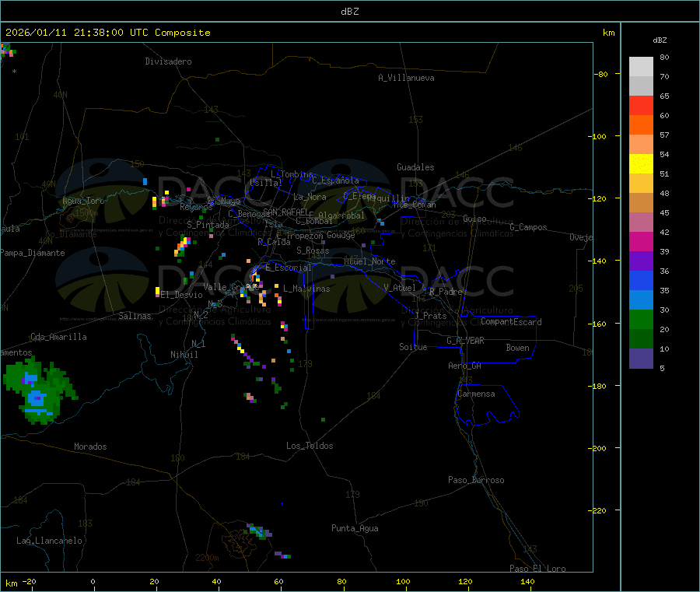
Task: Click the magenta 39-42 dBZ legend swatch
Action: 641,241
